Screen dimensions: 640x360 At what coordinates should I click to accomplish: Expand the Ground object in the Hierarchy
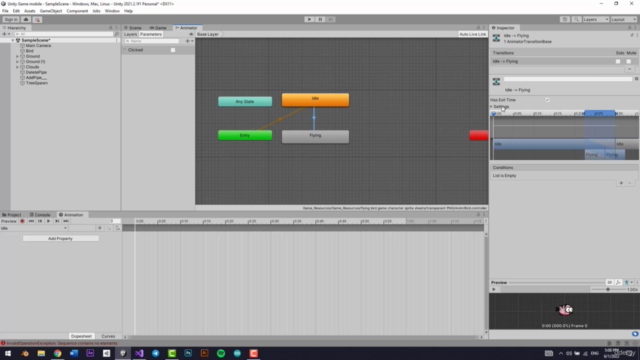pos(18,56)
